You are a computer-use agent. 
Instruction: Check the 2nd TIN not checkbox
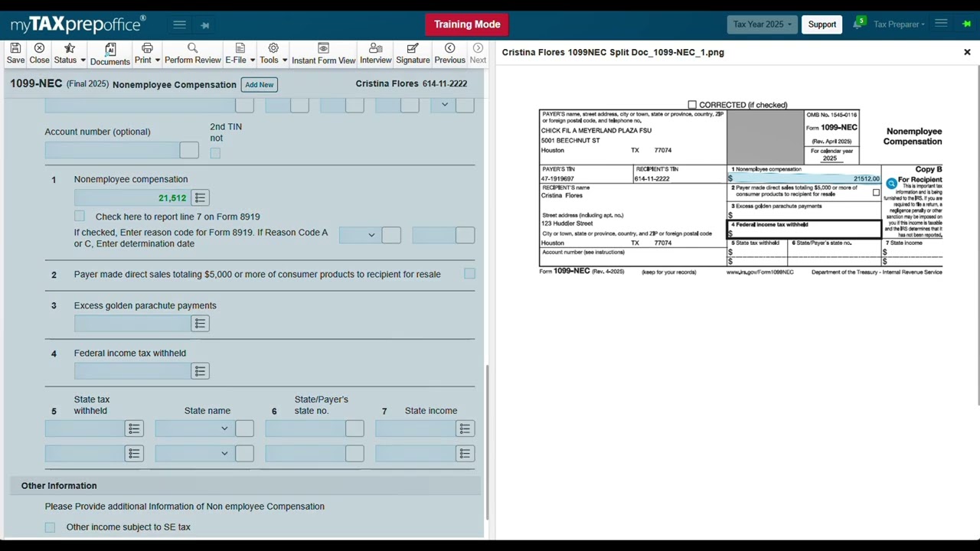point(215,154)
